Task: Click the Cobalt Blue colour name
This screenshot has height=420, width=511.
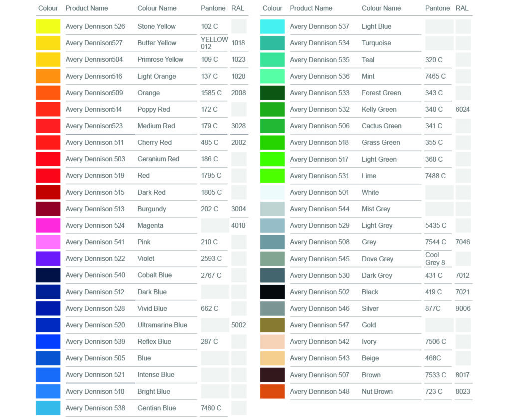Action: pos(154,275)
